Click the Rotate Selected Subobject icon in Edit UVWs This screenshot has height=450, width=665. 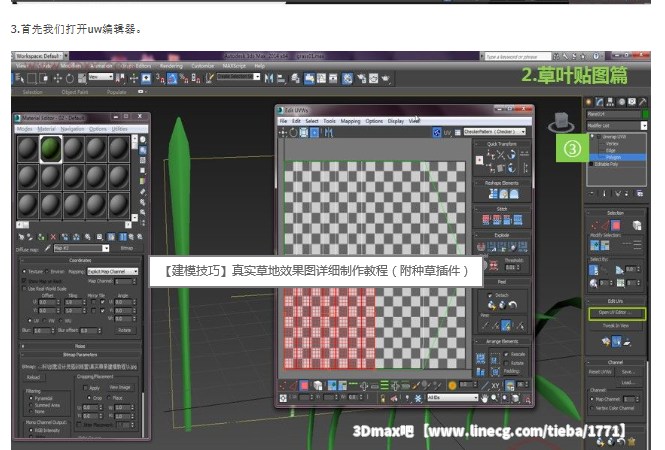pos(293,133)
